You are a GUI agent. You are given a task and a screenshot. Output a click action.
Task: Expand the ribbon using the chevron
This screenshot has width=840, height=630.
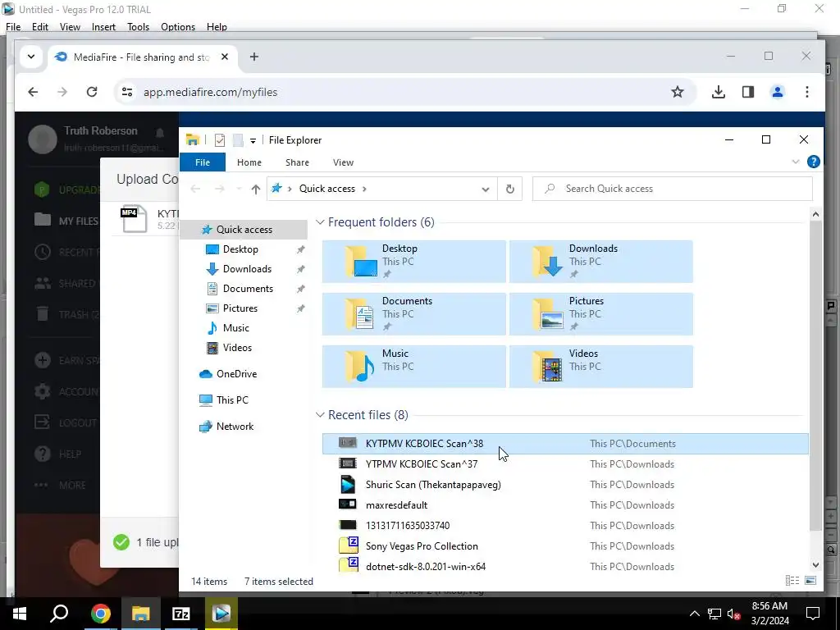pos(796,162)
